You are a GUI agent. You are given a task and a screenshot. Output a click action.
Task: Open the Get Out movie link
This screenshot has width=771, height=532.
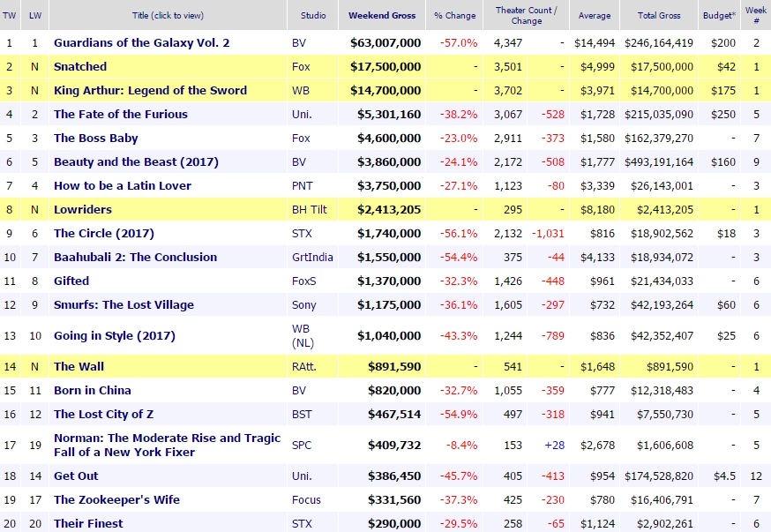point(76,476)
